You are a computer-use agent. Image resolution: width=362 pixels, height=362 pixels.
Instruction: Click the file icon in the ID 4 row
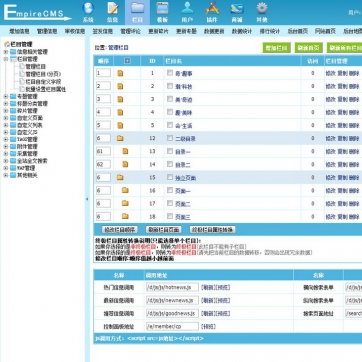click(120, 112)
